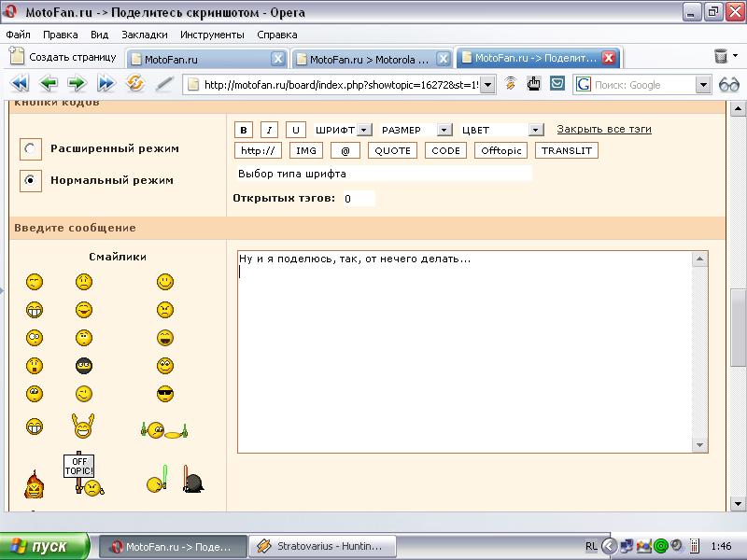Insert the surprised open-mouth smiley
This screenshot has width=747, height=560.
pyautogui.click(x=35, y=366)
